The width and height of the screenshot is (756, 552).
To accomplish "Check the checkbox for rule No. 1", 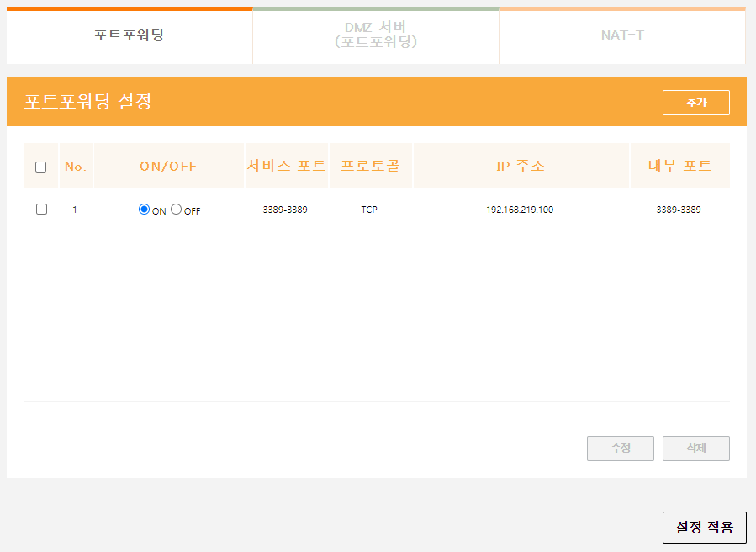I will tap(41, 209).
